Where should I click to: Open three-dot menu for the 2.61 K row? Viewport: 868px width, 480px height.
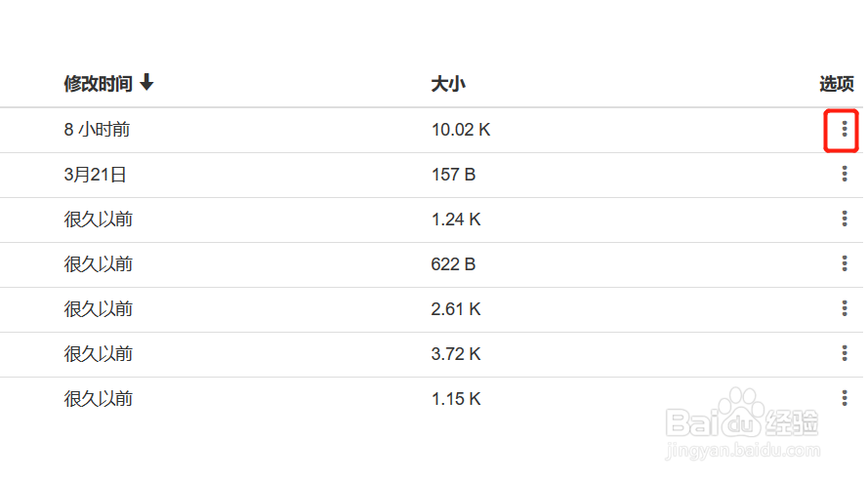(x=845, y=308)
